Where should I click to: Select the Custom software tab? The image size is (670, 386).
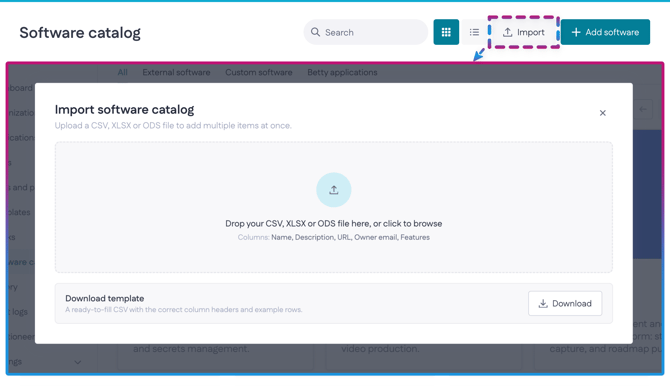click(259, 72)
